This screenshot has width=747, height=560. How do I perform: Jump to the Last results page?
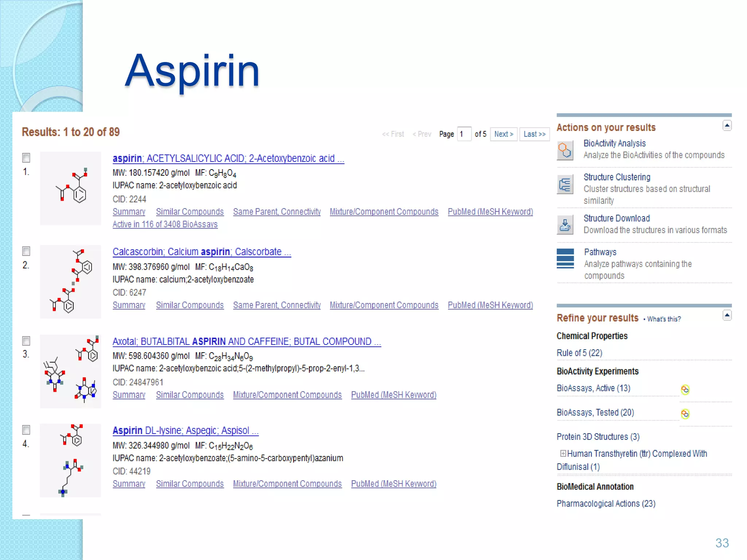pos(534,134)
